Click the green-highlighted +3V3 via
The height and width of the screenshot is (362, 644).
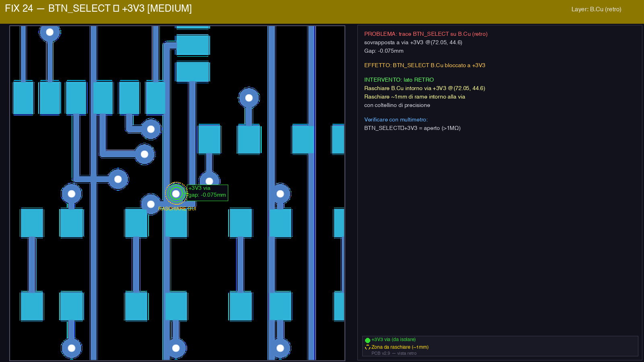pyautogui.click(x=176, y=193)
